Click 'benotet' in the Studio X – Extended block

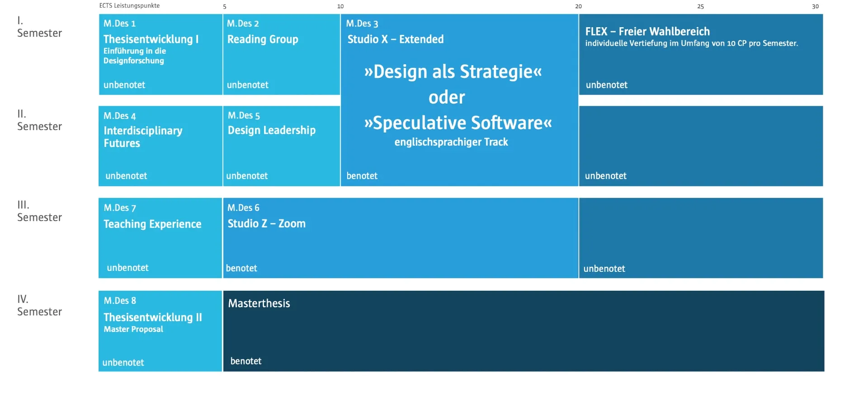click(362, 176)
